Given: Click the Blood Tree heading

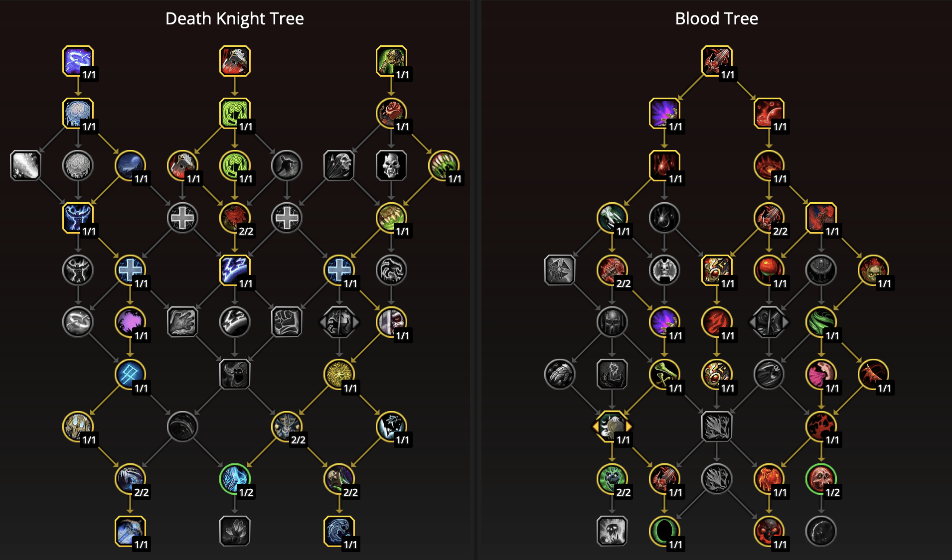Looking at the screenshot, I should tap(716, 19).
